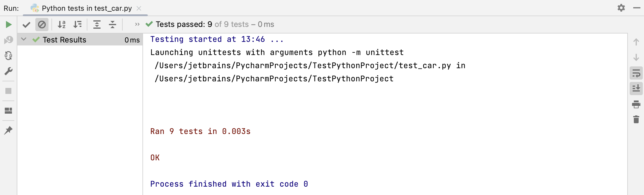Rerun all tests with the play icon
This screenshot has height=195, width=644.
pos(8,24)
